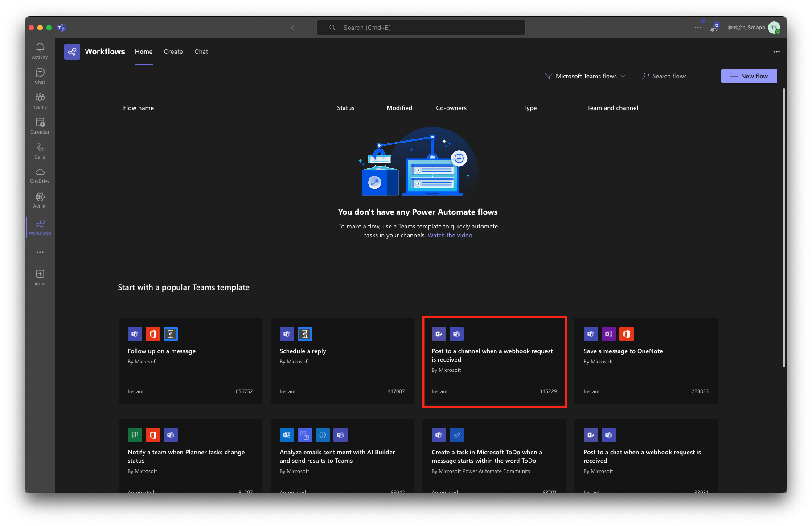The image size is (812, 526).
Task: Open the Workflows header more options menu
Action: tap(777, 52)
